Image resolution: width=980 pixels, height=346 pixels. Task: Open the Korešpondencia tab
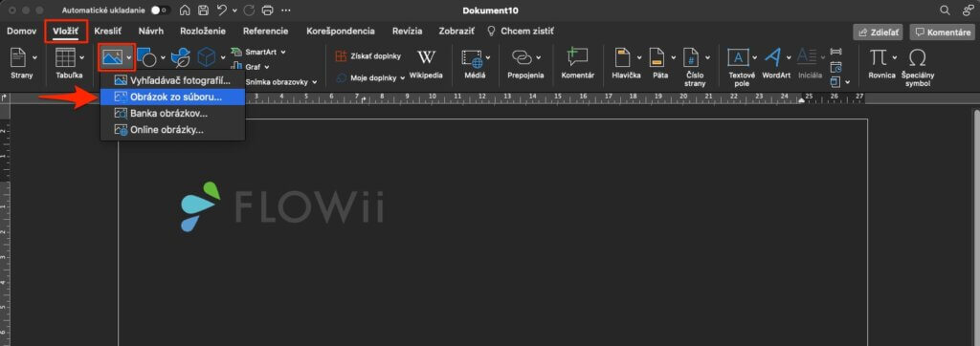(x=341, y=31)
